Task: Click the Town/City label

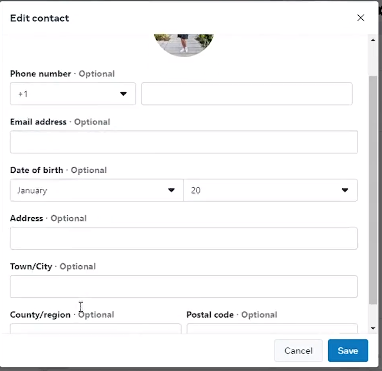Action: tap(31, 266)
